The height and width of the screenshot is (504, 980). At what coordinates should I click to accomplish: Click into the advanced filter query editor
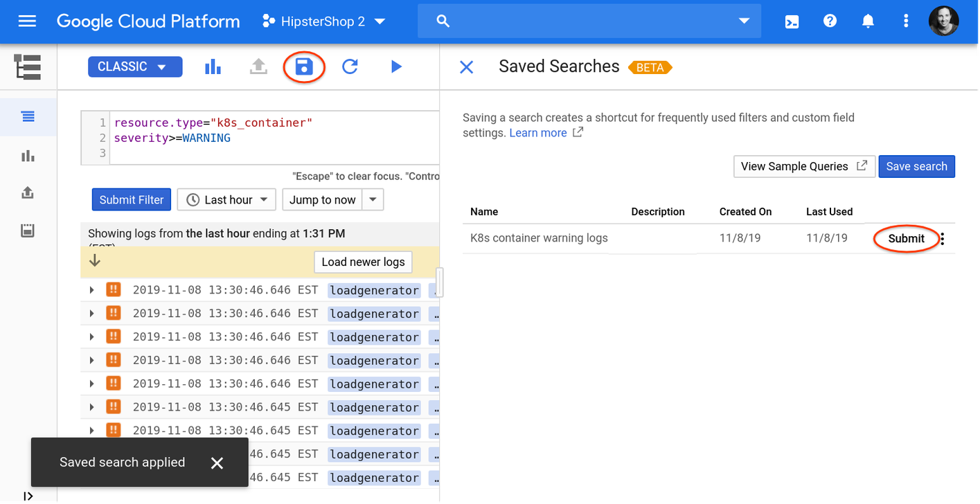pyautogui.click(x=260, y=138)
